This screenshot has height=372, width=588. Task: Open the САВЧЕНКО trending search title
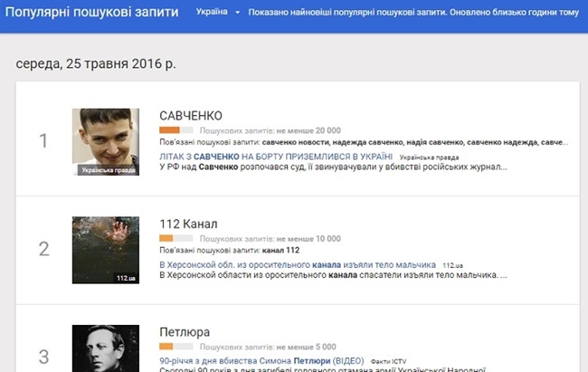[191, 116]
